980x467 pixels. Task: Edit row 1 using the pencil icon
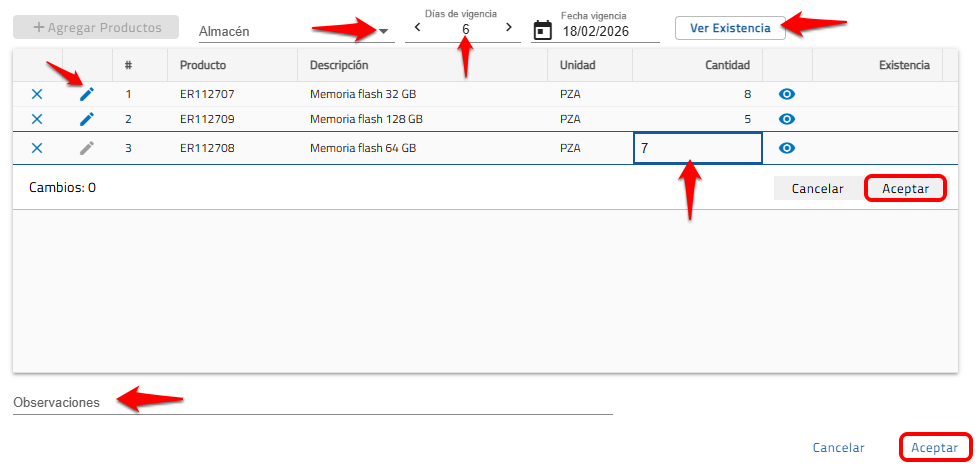pos(87,94)
